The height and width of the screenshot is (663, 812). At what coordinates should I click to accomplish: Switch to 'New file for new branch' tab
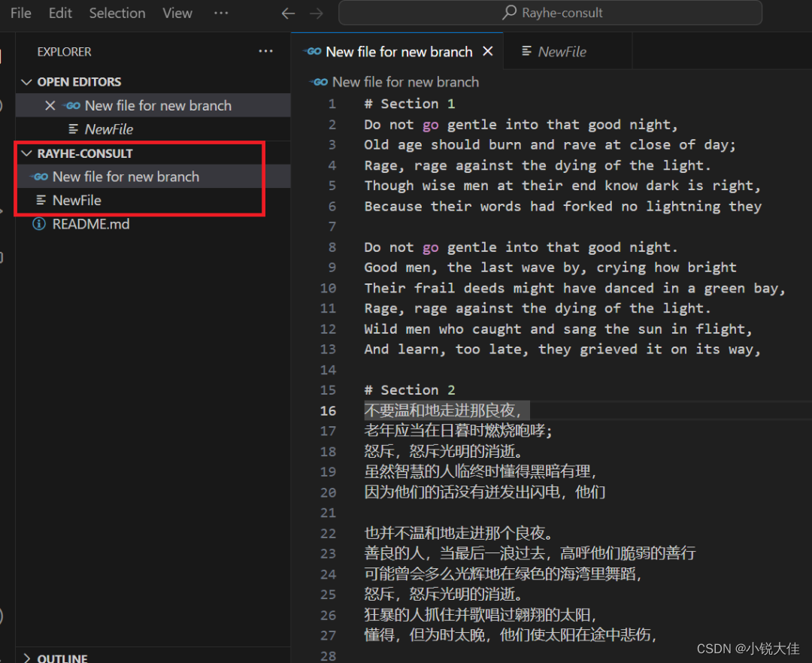(x=397, y=52)
